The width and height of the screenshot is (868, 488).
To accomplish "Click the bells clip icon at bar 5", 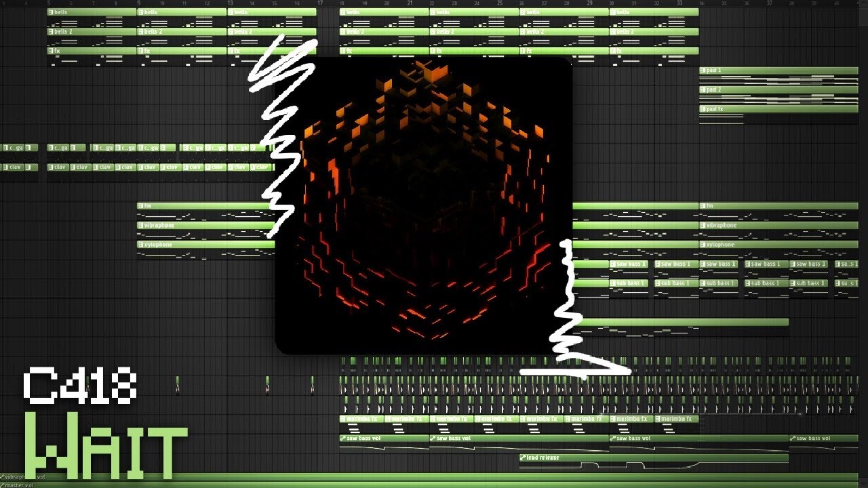I will pyautogui.click(x=51, y=12).
